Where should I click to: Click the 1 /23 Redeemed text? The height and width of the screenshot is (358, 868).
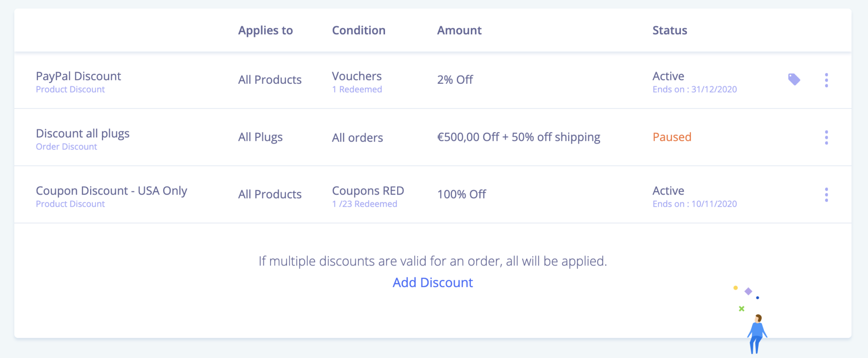(365, 204)
